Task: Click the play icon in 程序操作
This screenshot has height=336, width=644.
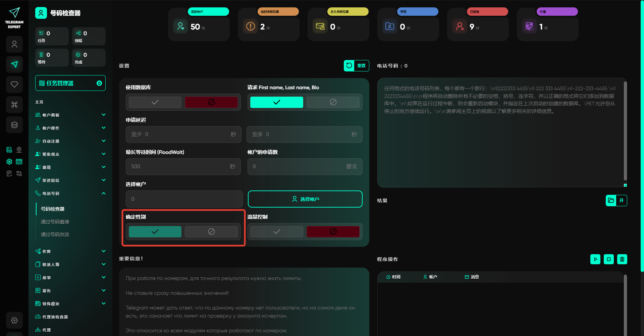Action: [x=595, y=259]
